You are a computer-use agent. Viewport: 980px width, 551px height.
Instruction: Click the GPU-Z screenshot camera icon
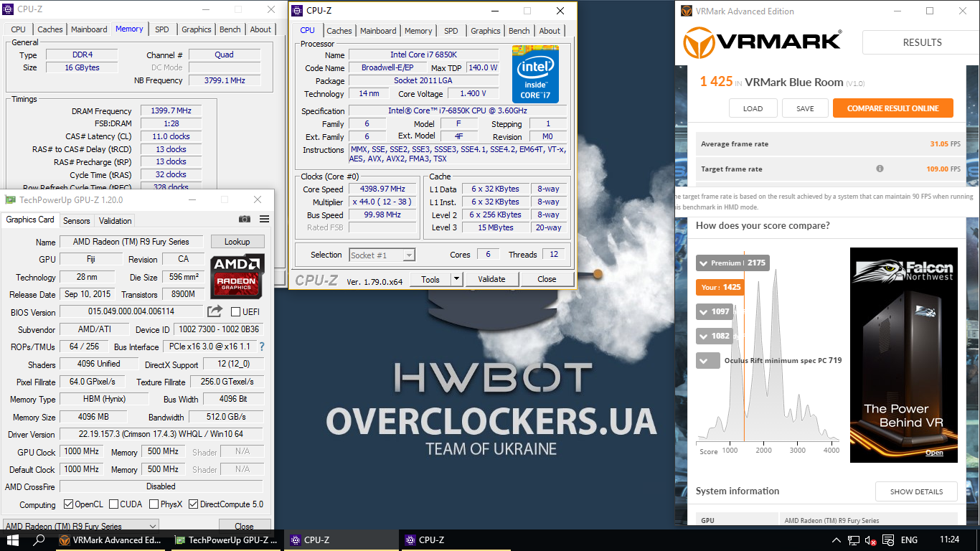(245, 220)
